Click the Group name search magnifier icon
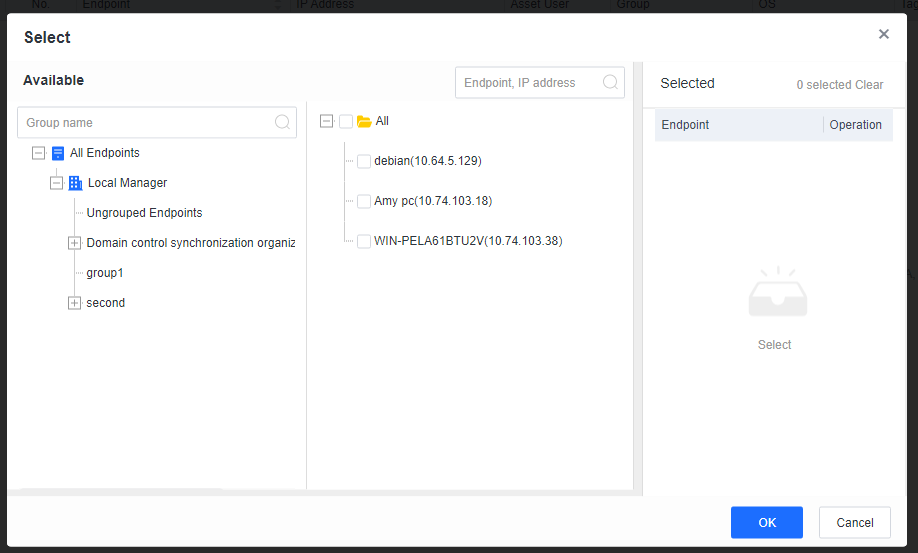The height and width of the screenshot is (553, 918). pyautogui.click(x=283, y=123)
